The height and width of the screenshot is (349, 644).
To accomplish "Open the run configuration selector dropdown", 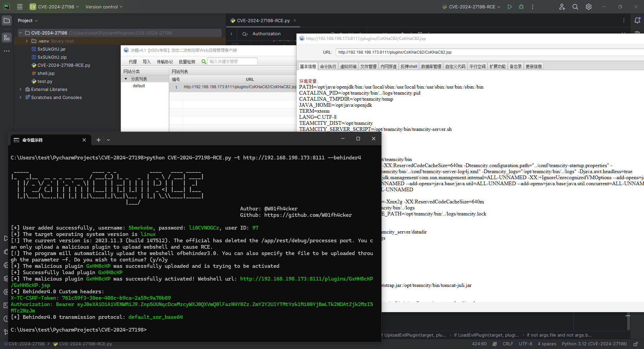I will (471, 7).
